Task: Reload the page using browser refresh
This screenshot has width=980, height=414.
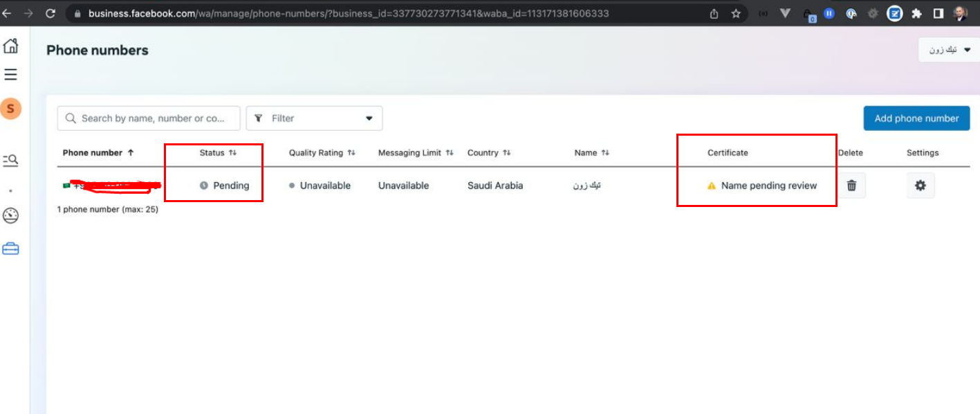Action: [50, 13]
